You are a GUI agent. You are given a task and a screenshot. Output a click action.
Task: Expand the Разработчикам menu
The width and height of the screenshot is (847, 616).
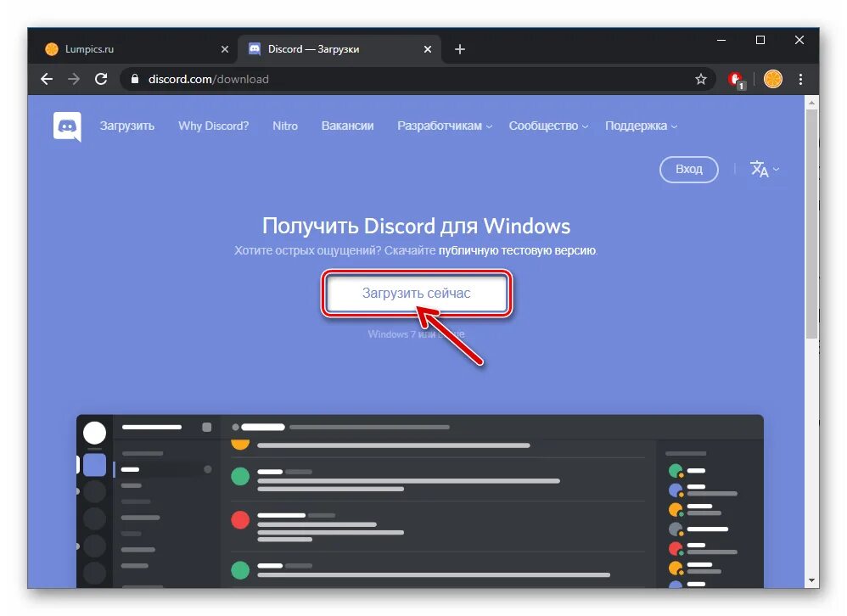point(445,126)
